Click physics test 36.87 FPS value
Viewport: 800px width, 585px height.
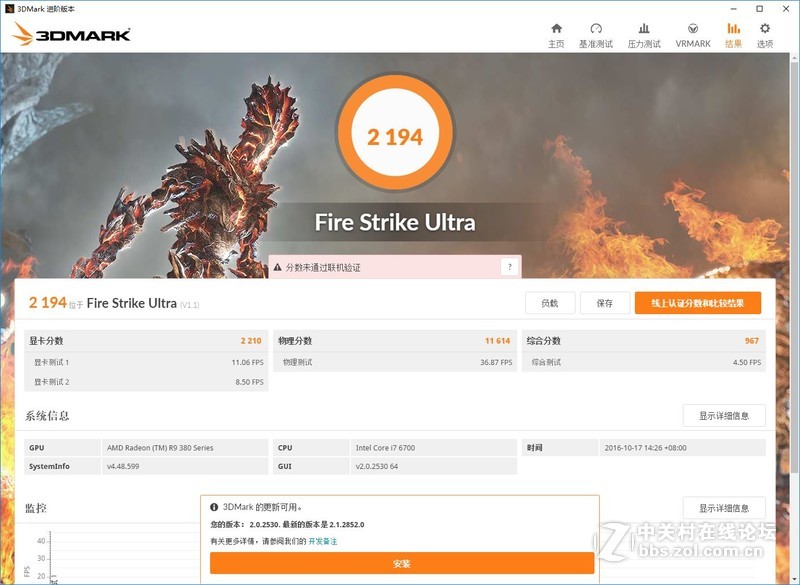[x=496, y=362]
